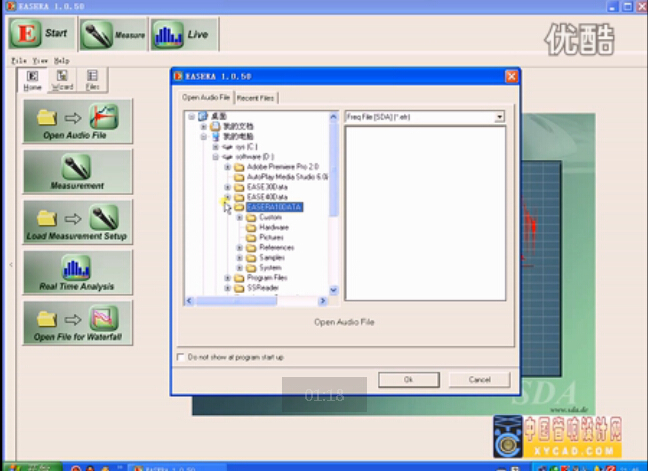This screenshot has width=648, height=471.
Task: Click the empty file list pane
Action: pyautogui.click(x=425, y=214)
